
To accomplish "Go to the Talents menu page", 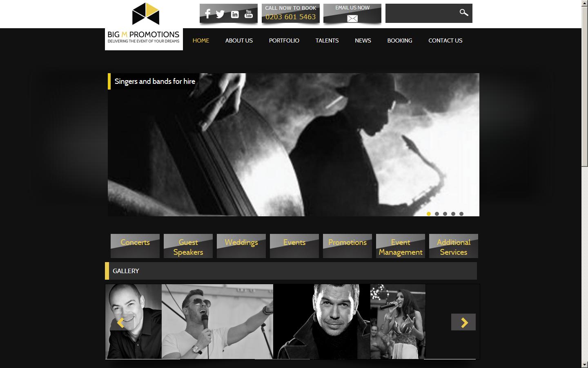I will tap(327, 40).
